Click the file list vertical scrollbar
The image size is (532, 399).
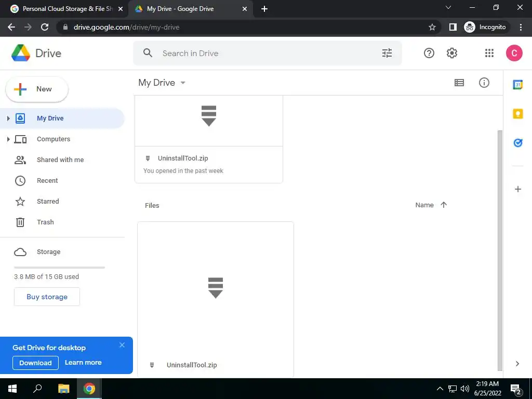500,250
